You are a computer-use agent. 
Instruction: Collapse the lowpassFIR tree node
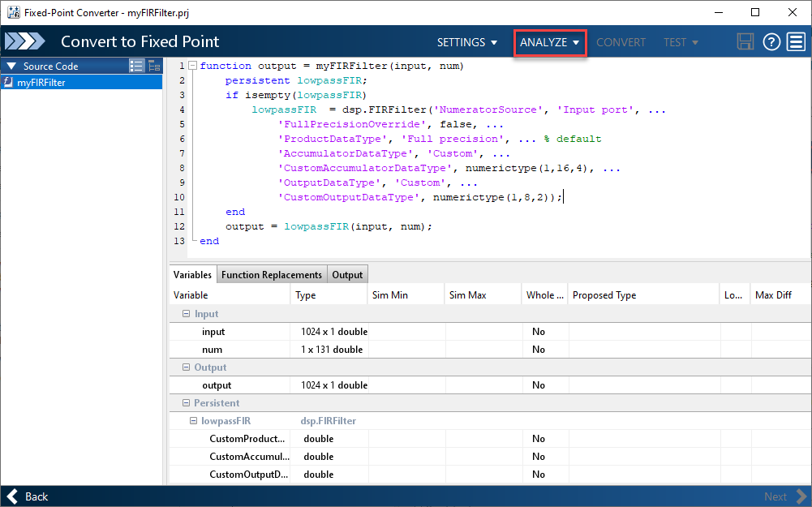pyautogui.click(x=193, y=421)
